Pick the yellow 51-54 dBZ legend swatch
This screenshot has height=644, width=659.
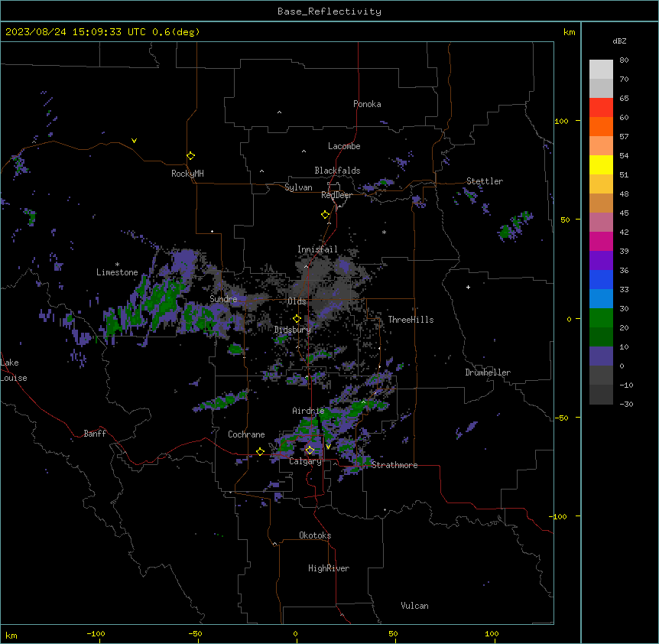tap(601, 164)
